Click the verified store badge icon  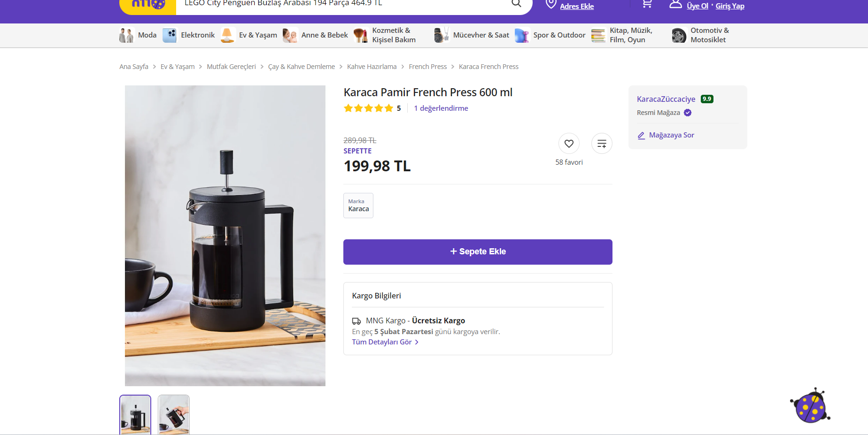(x=688, y=113)
